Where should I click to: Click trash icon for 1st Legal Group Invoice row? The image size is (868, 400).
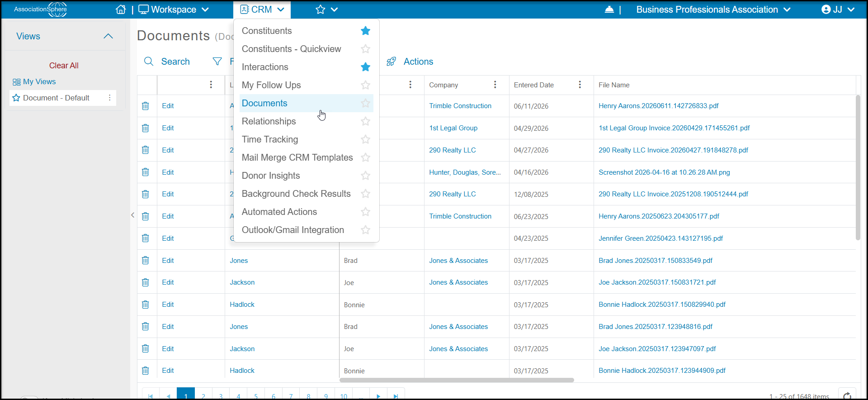tap(146, 128)
